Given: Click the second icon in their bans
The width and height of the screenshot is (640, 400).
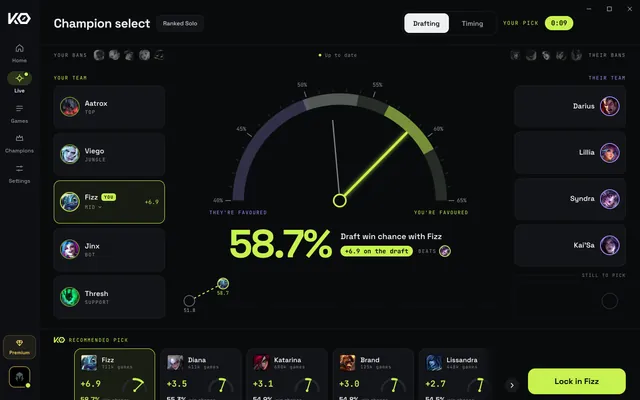Looking at the screenshot, I should pyautogui.click(x=531, y=55).
